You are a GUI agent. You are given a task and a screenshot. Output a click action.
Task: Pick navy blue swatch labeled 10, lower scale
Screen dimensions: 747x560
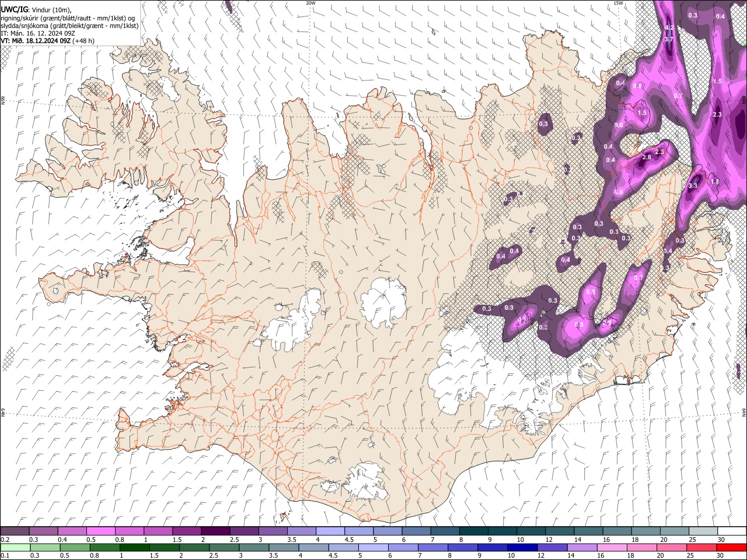click(x=522, y=547)
